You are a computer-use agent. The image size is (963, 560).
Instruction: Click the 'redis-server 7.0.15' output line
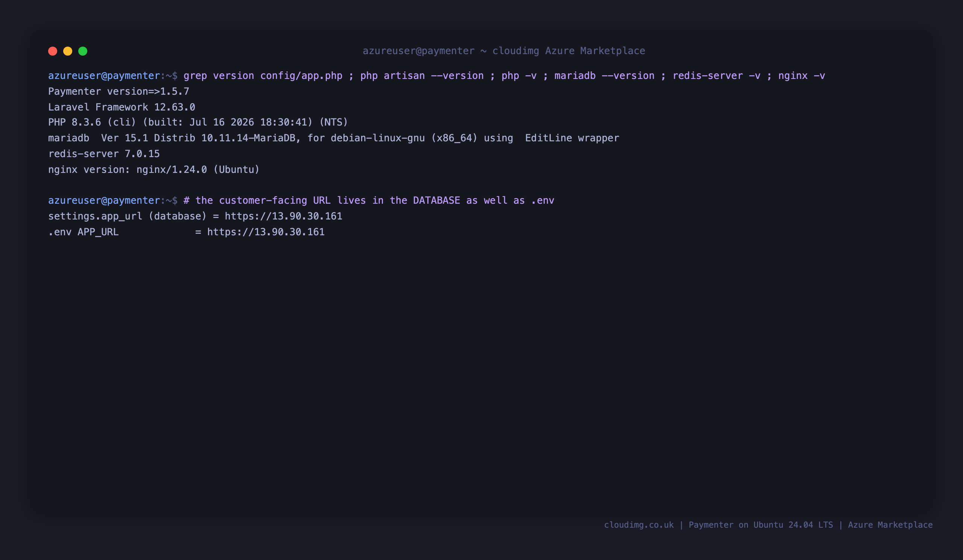[x=104, y=153]
